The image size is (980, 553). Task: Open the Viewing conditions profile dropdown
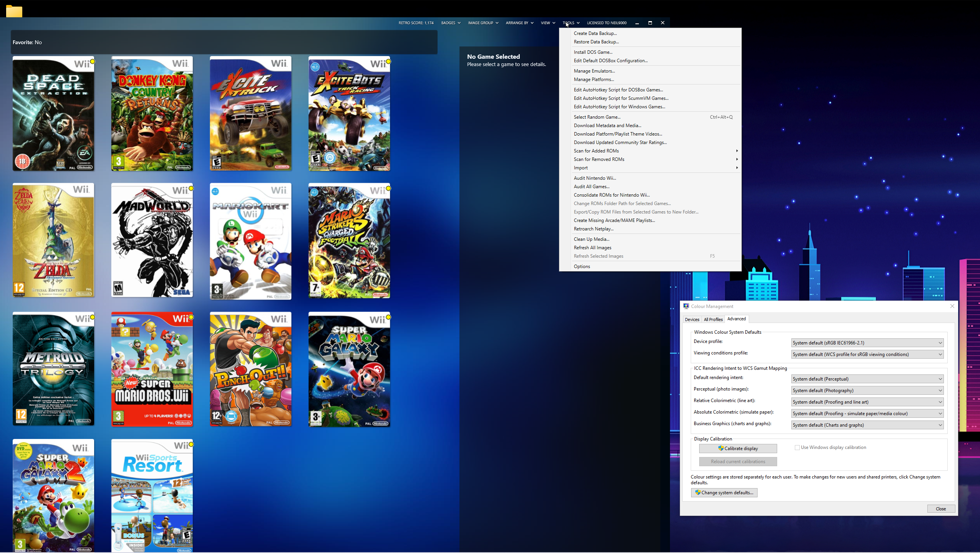point(867,354)
